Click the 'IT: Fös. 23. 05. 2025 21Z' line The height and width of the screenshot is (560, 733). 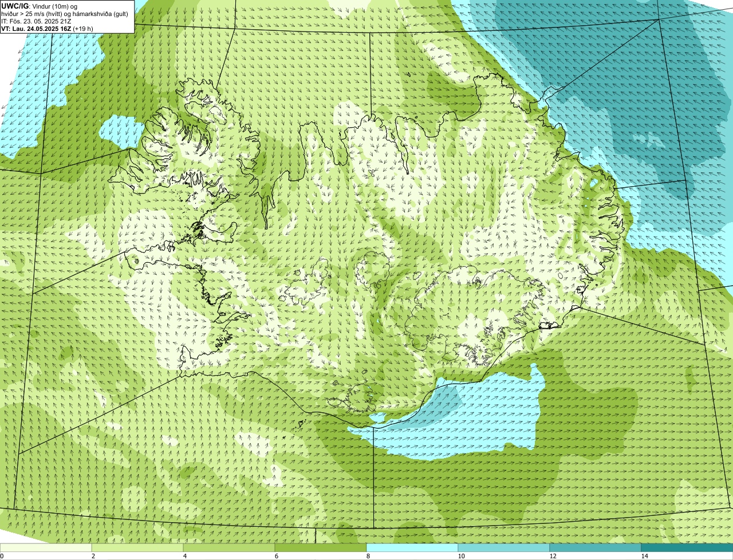pos(36,21)
